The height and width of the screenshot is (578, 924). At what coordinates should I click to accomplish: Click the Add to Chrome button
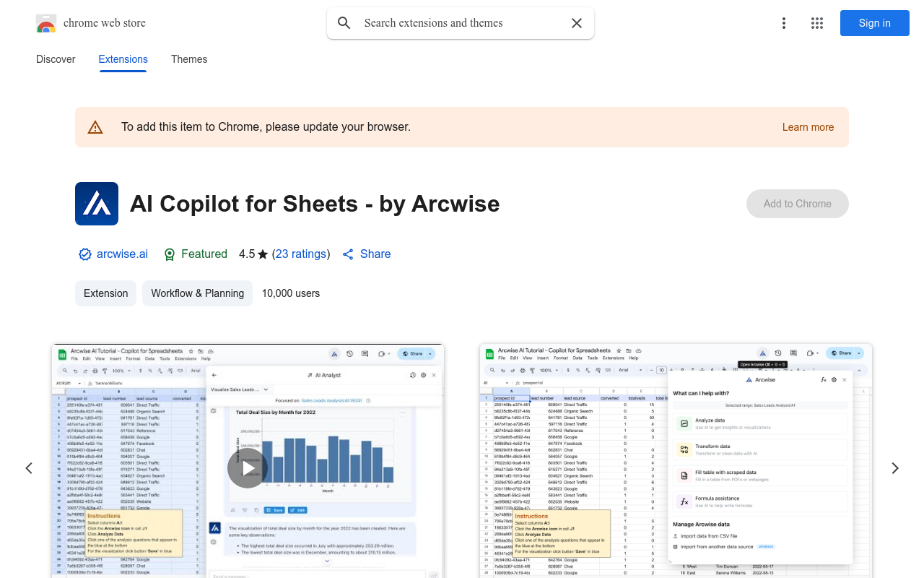coord(798,204)
